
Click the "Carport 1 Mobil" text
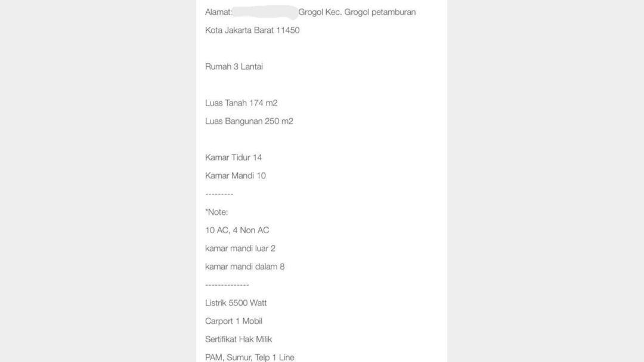click(233, 321)
